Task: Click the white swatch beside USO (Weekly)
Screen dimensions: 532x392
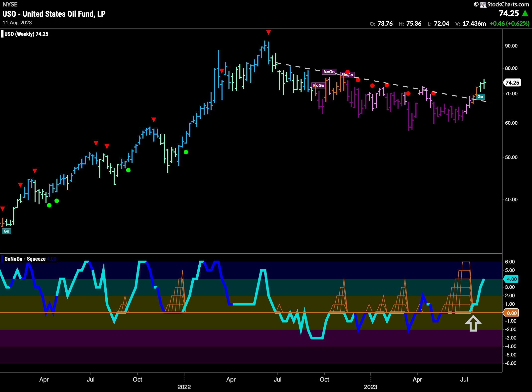Action: point(2,34)
